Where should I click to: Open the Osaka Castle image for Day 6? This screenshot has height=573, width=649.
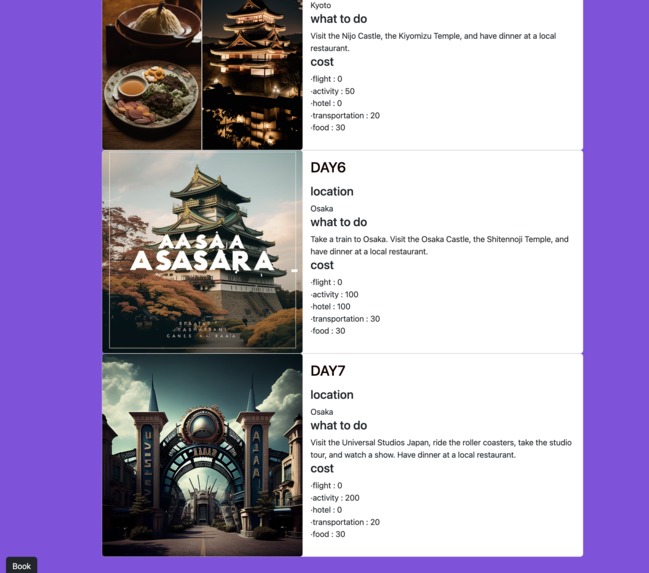(x=202, y=252)
